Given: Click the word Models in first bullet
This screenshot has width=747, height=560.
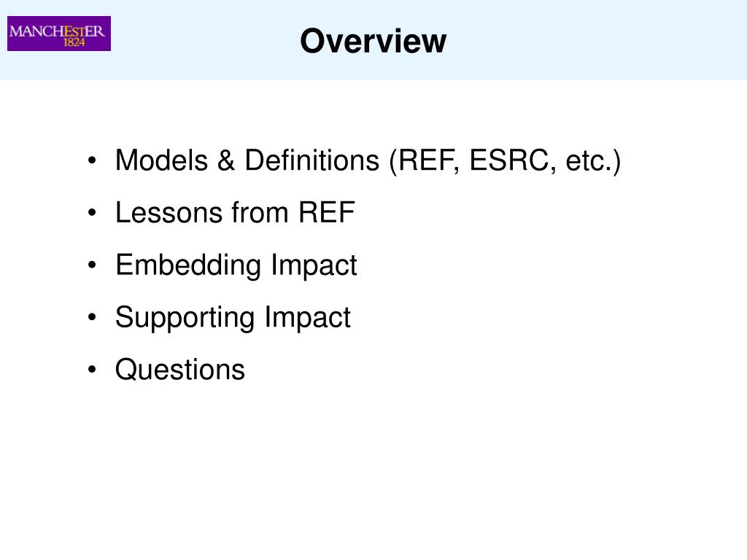Looking at the screenshot, I should (161, 160).
